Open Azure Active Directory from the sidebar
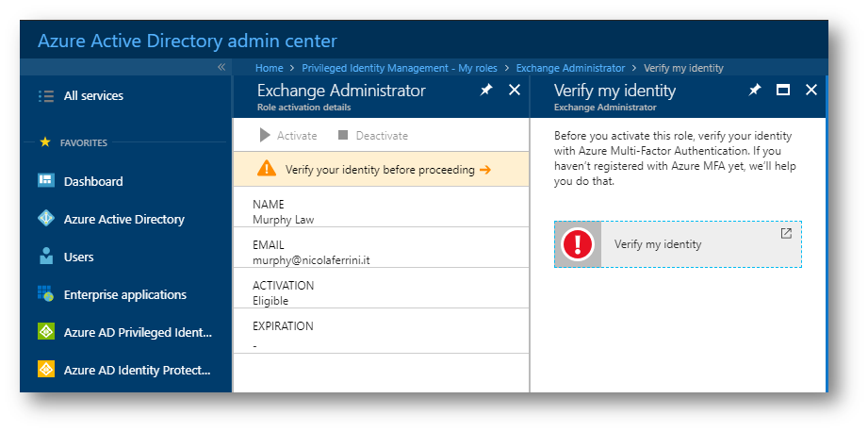Image resolution: width=868 pixels, height=432 pixels. pyautogui.click(x=124, y=220)
